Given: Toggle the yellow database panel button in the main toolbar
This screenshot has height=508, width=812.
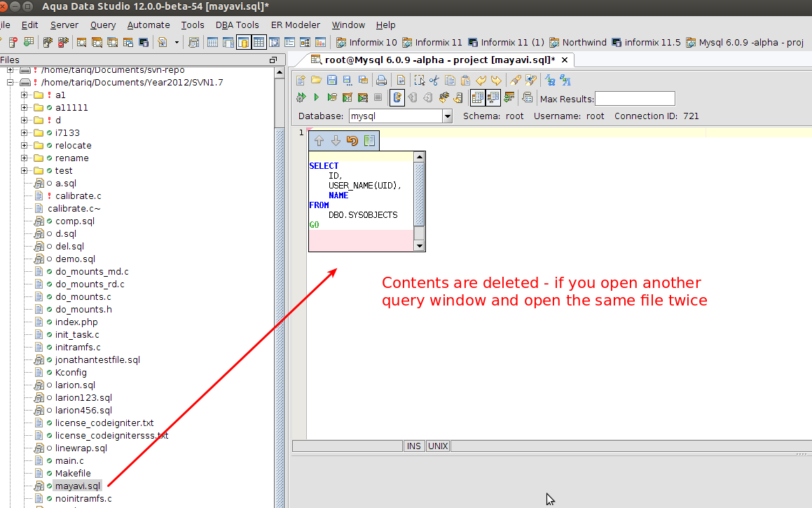Looking at the screenshot, I should pyautogui.click(x=243, y=43).
